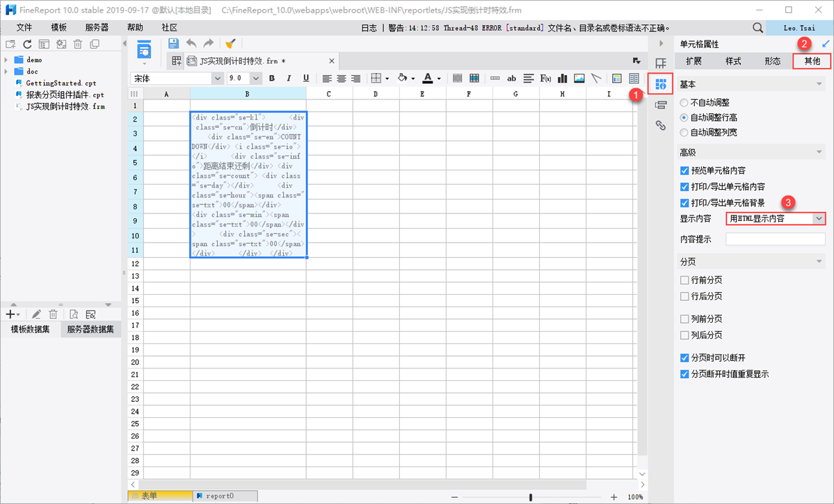
Task: Click the Leo.Tsai account button
Action: click(x=799, y=28)
